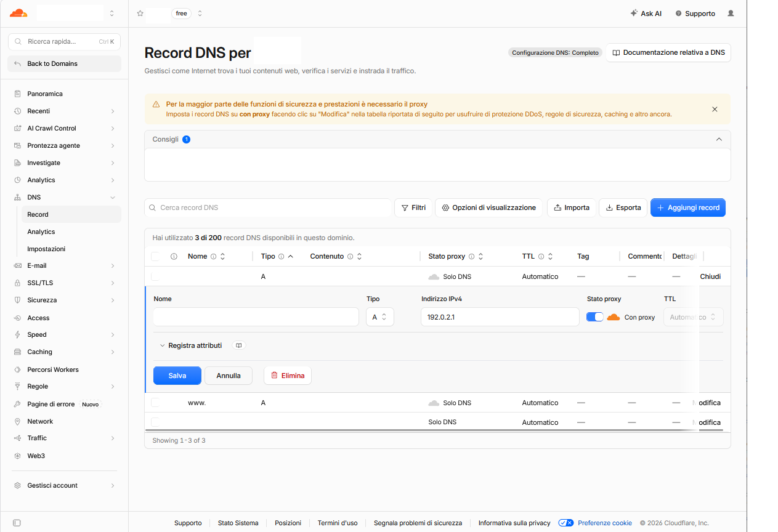Click Importa to import records

572,208
